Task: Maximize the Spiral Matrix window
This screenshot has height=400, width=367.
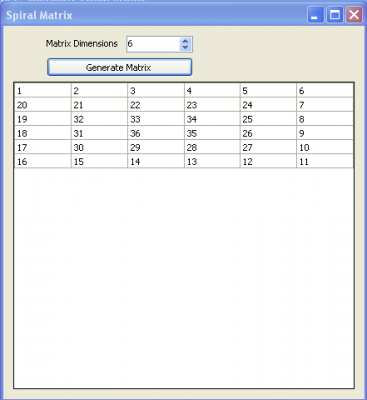Action: coord(335,15)
